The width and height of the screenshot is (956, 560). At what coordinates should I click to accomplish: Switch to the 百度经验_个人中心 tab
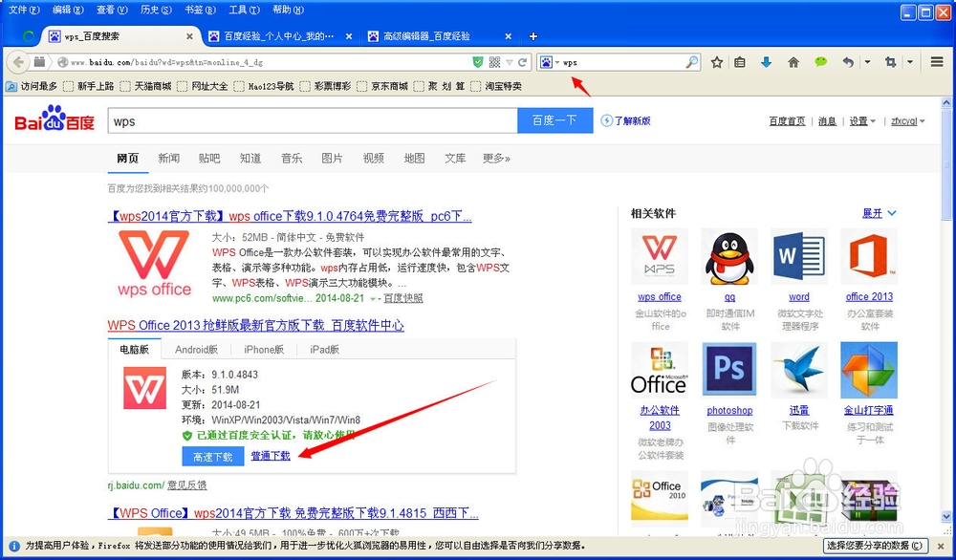[x=280, y=36]
